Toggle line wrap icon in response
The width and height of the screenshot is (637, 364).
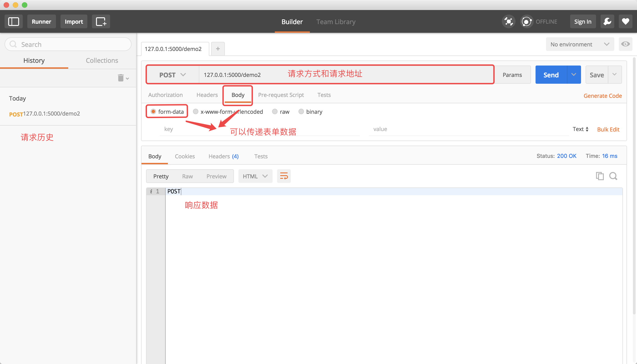[x=284, y=176]
